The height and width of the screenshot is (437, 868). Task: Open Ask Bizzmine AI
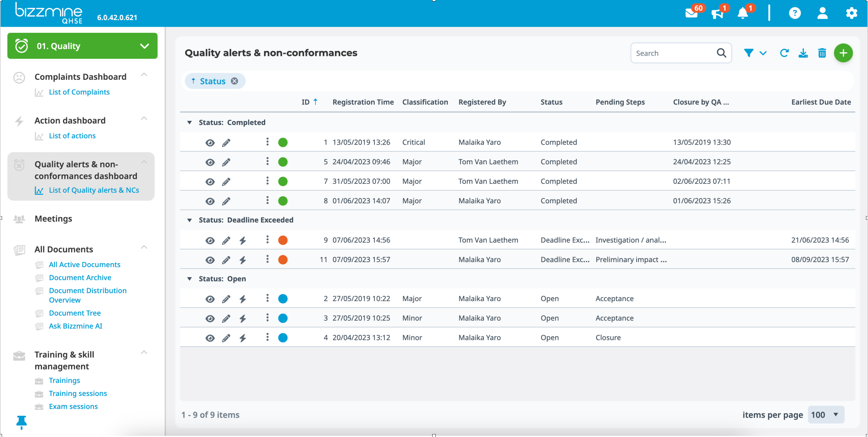[x=76, y=326]
